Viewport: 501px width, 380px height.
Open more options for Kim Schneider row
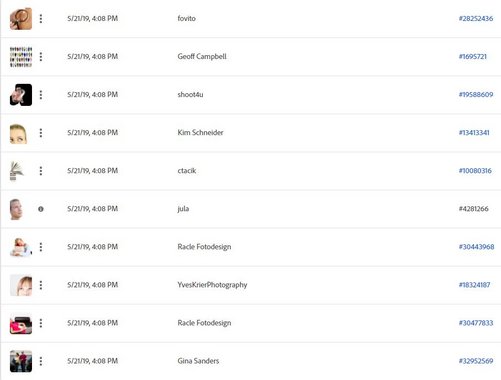click(41, 133)
